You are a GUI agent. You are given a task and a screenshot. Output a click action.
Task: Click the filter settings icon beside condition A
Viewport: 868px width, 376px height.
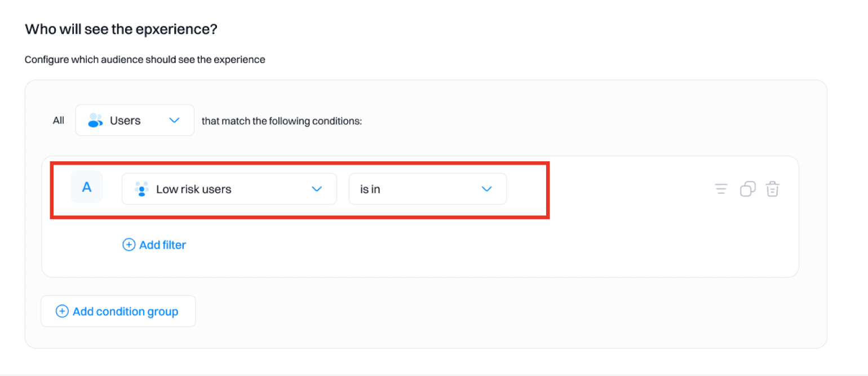coord(720,189)
